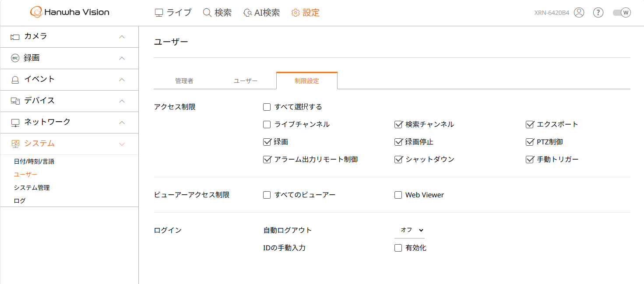The width and height of the screenshot is (644, 284).
Task: Check the すべてのビューアー checkbox
Action: pyautogui.click(x=267, y=195)
